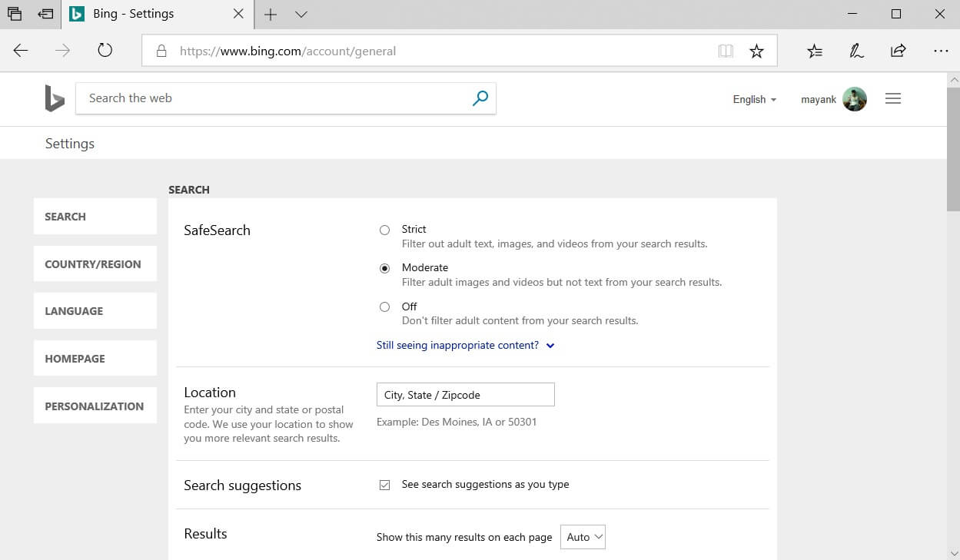The height and width of the screenshot is (560, 960).
Task: Click the vertical scrollbar thumb
Action: point(953,148)
